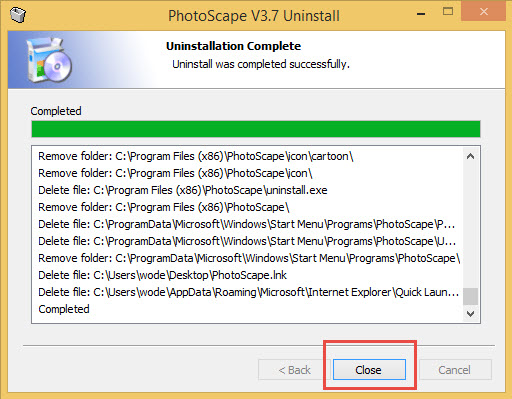Select the PhotoScape.lnk desktop log line
Image resolution: width=512 pixels, height=399 pixels.
coord(162,275)
